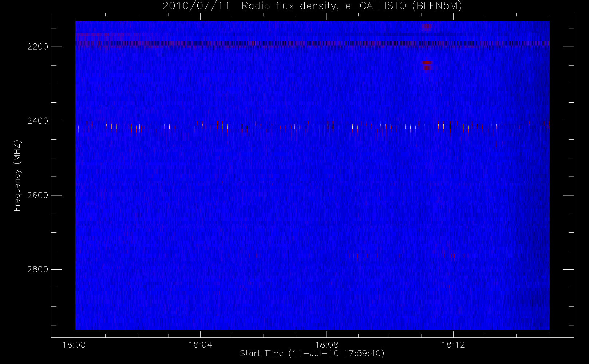589x364 pixels.
Task: Click the 2600 frequency tick label
Action: 38,195
